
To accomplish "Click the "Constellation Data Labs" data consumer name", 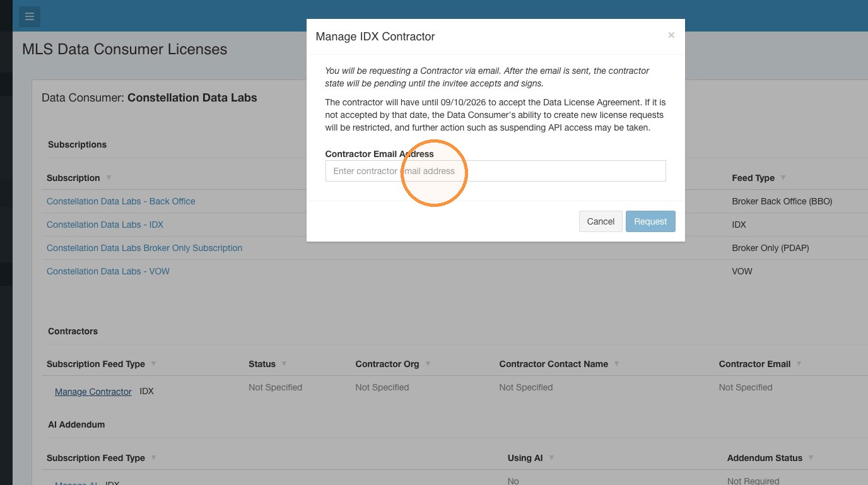I will tap(192, 98).
